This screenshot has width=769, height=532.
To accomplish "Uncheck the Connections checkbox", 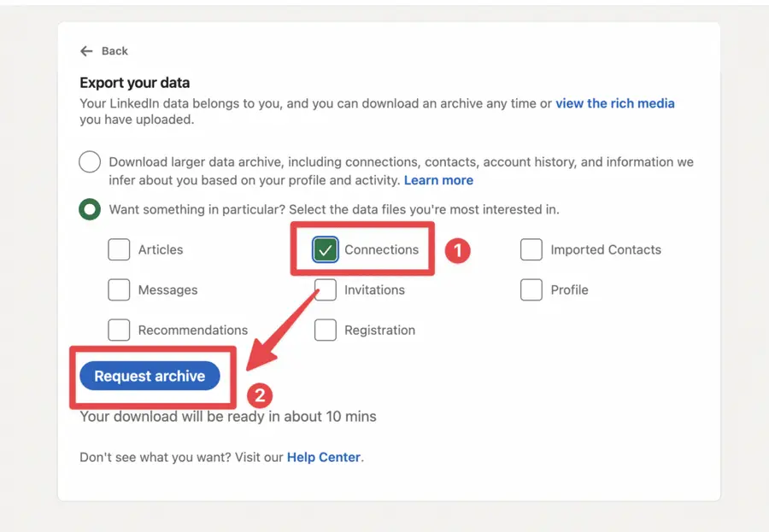I will pyautogui.click(x=326, y=249).
